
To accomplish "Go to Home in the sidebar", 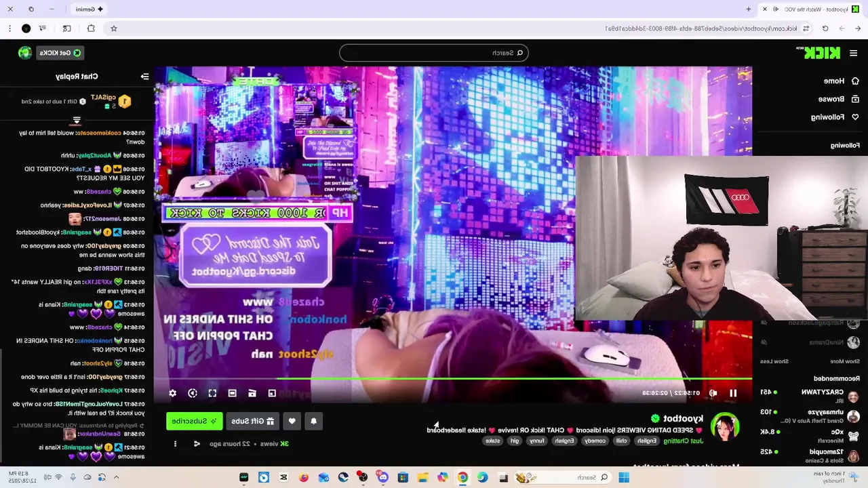I will click(x=841, y=81).
